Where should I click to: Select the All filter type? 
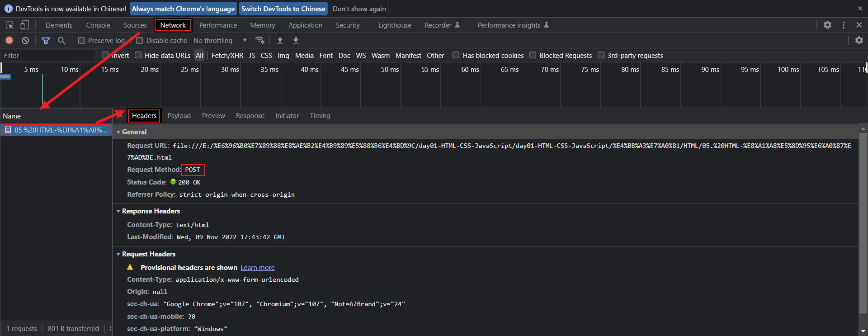(x=199, y=55)
